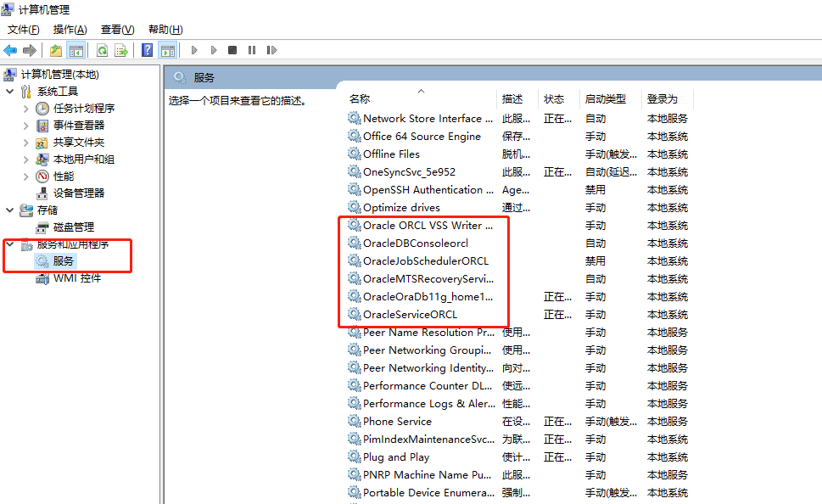This screenshot has width=822, height=504.
Task: Expand the 共享文件夹 node
Action: click(25, 143)
